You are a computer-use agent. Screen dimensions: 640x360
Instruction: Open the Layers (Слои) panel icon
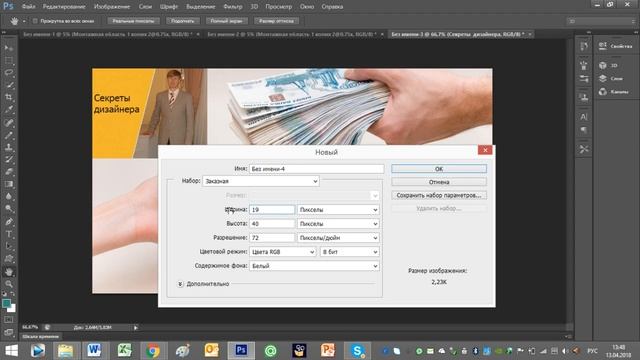tap(603, 78)
